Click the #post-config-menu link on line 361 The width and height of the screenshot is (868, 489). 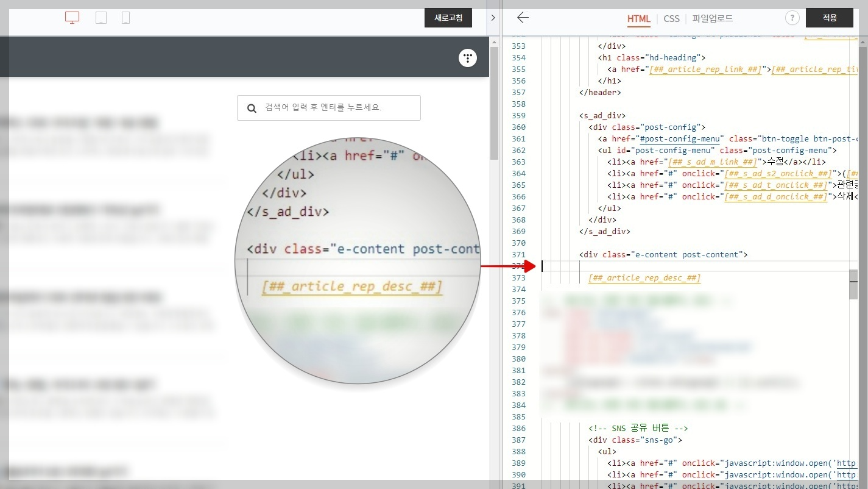pos(680,138)
